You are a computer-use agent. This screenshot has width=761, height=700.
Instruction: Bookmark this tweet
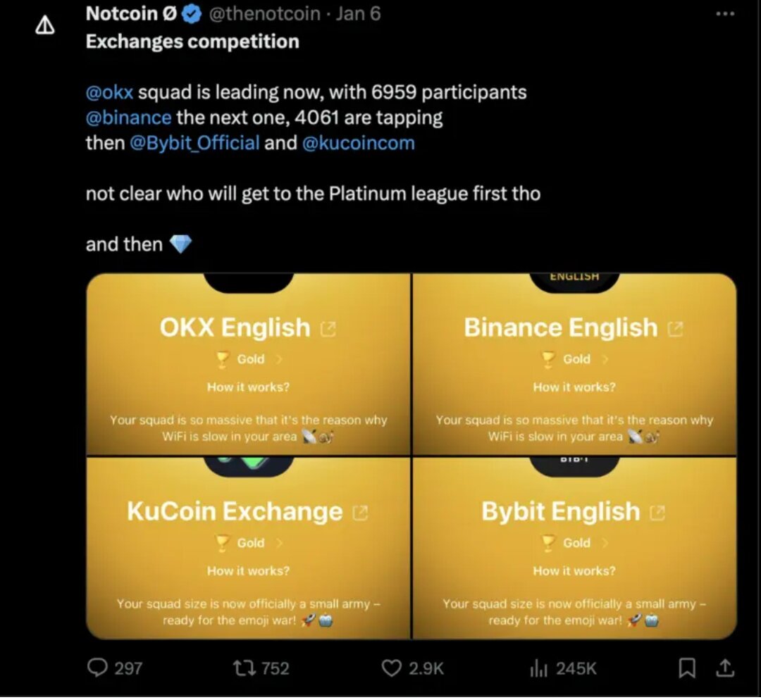tap(687, 668)
